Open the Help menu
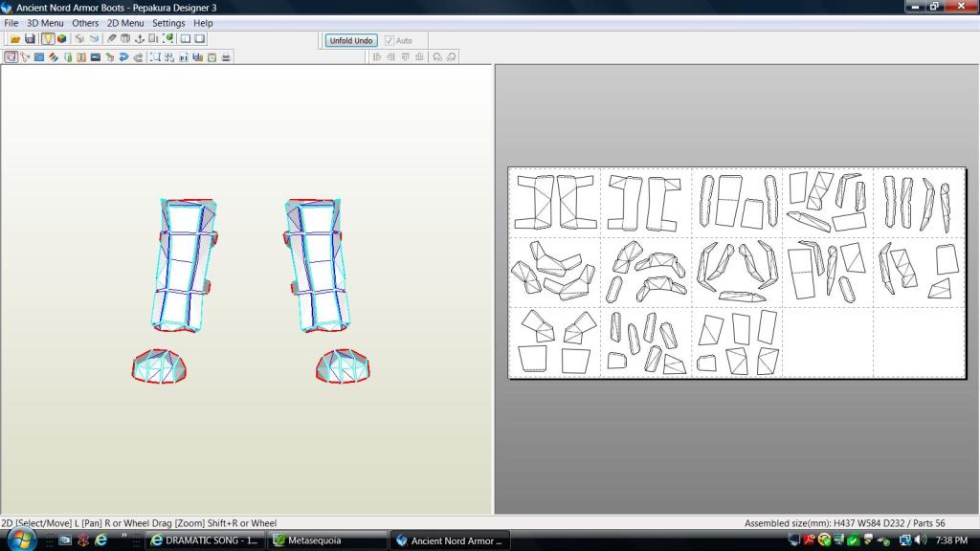This screenshot has height=551, width=980. 203,23
